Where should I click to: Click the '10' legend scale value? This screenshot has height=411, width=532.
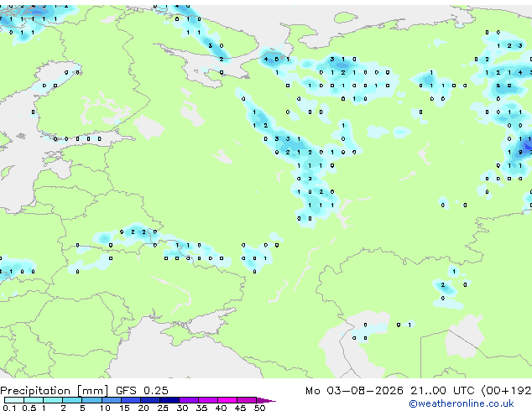105,408
